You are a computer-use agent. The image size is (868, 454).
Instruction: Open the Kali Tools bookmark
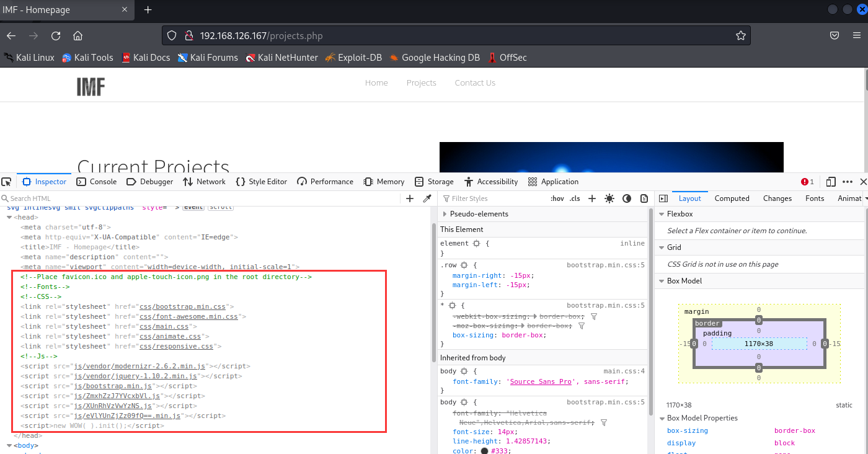(x=87, y=58)
